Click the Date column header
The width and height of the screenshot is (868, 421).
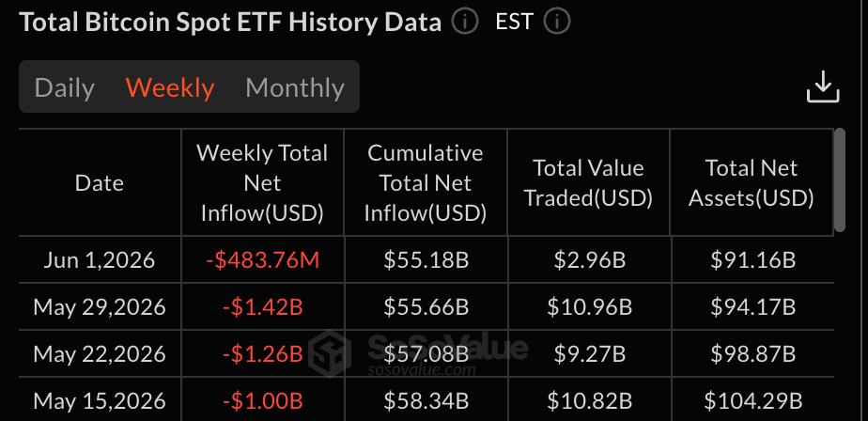click(100, 183)
